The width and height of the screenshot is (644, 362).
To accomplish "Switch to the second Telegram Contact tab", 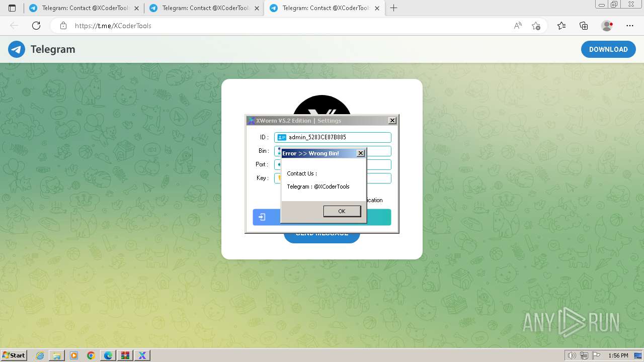I will 204,8.
